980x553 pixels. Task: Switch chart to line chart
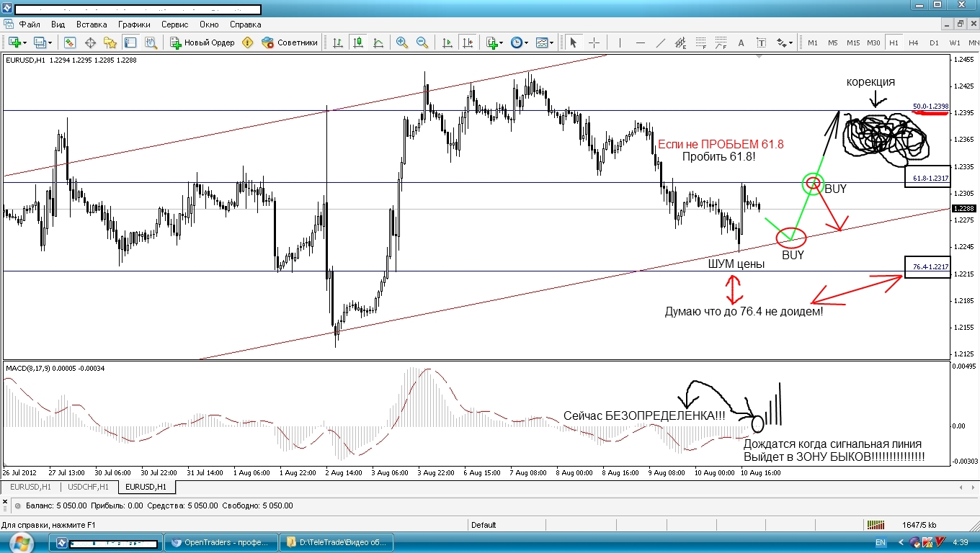pos(378,42)
